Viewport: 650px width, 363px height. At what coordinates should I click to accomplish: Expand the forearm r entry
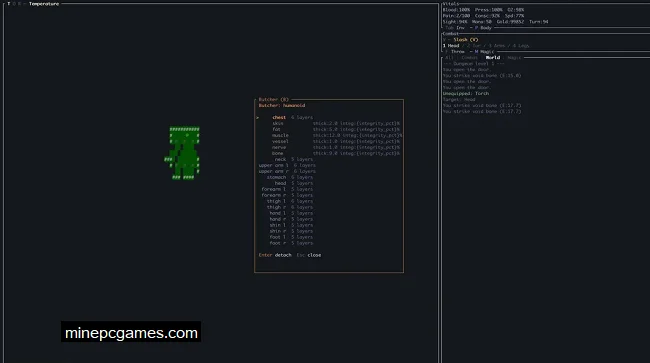287,195
